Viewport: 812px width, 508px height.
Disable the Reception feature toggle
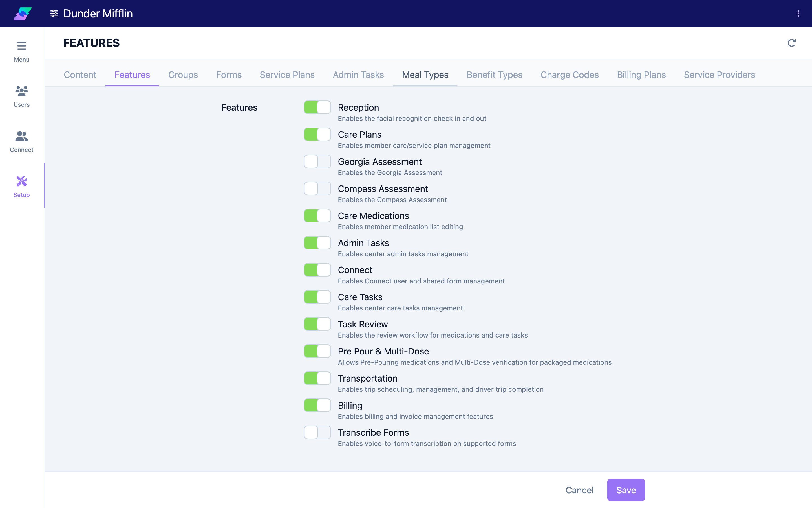coord(317,108)
